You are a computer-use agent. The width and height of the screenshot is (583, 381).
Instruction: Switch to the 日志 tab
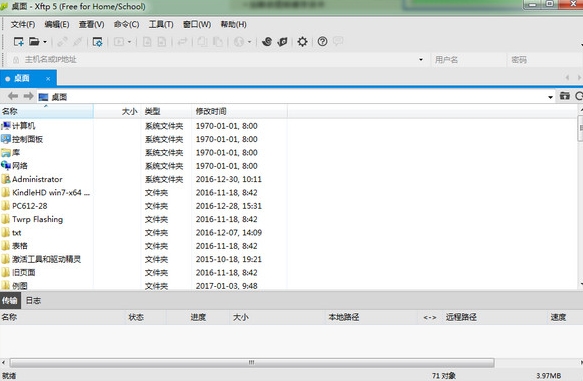(33, 300)
